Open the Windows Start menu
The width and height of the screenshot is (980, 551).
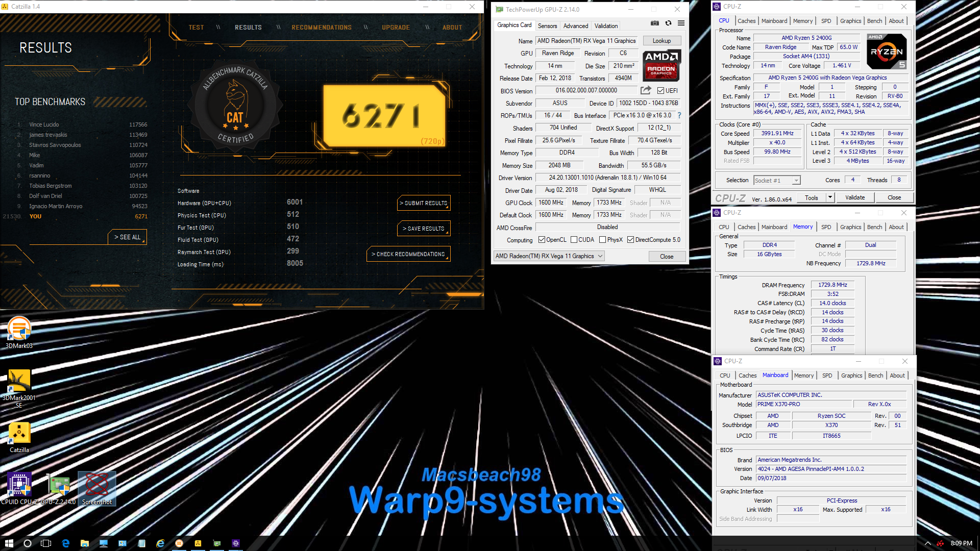point(9,543)
